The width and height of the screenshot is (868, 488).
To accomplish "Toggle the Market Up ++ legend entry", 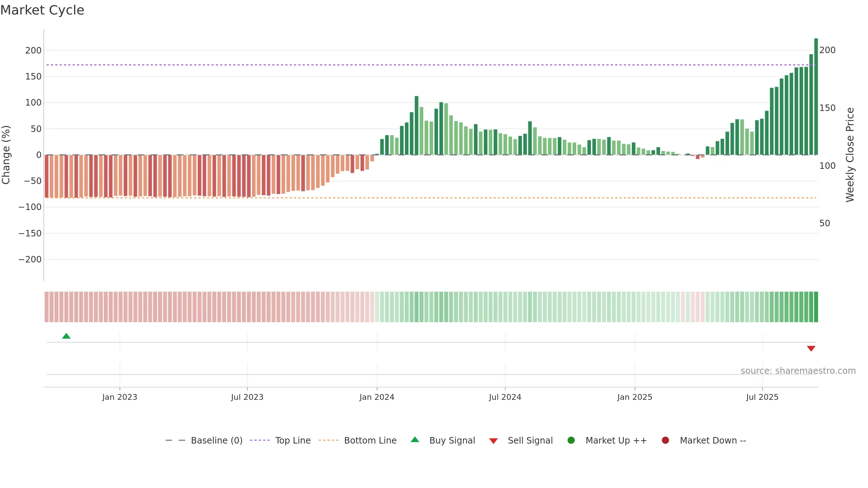I will pos(607,441).
